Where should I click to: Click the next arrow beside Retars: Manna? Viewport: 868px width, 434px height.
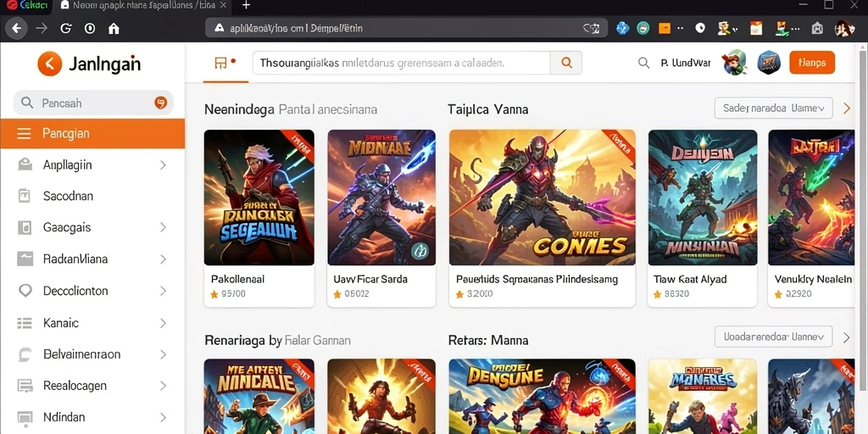[847, 337]
